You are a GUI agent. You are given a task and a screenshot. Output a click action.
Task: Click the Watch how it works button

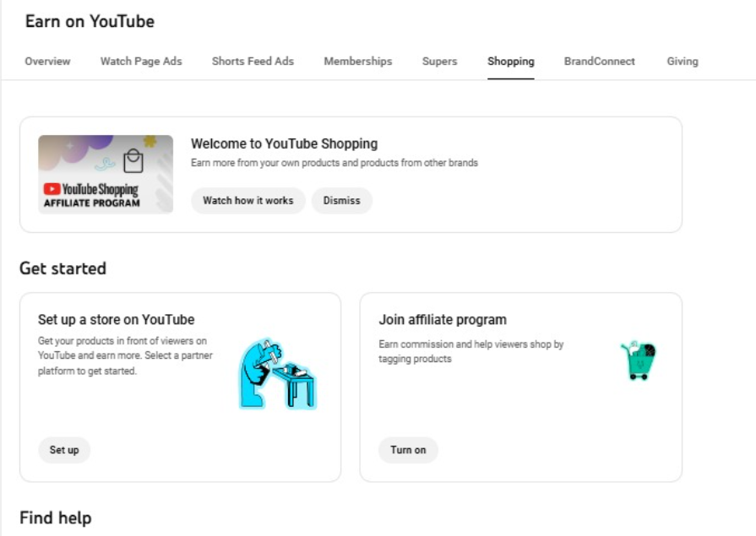tap(247, 201)
